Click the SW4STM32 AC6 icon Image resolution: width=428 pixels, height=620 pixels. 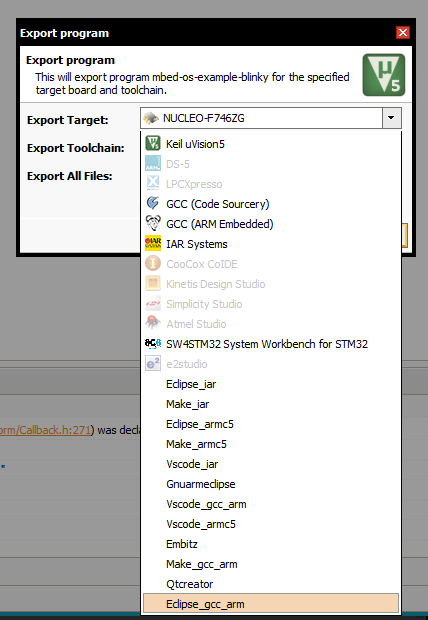(x=153, y=343)
